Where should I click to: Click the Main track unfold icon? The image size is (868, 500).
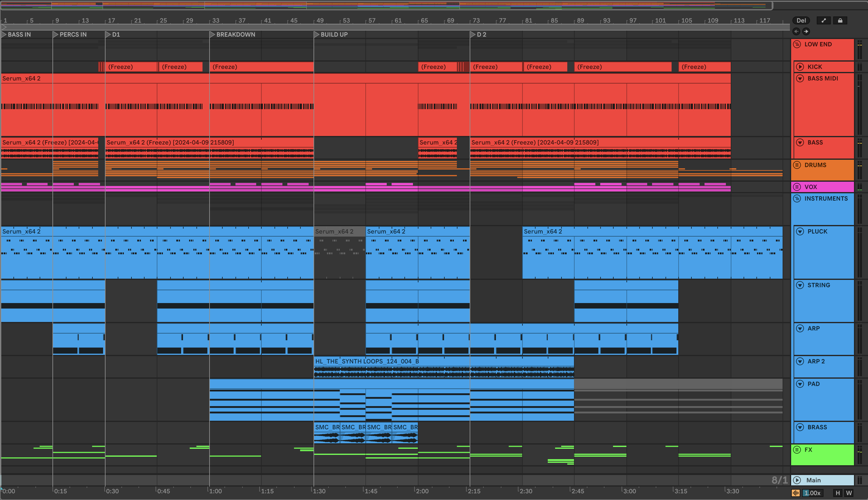pyautogui.click(x=797, y=480)
